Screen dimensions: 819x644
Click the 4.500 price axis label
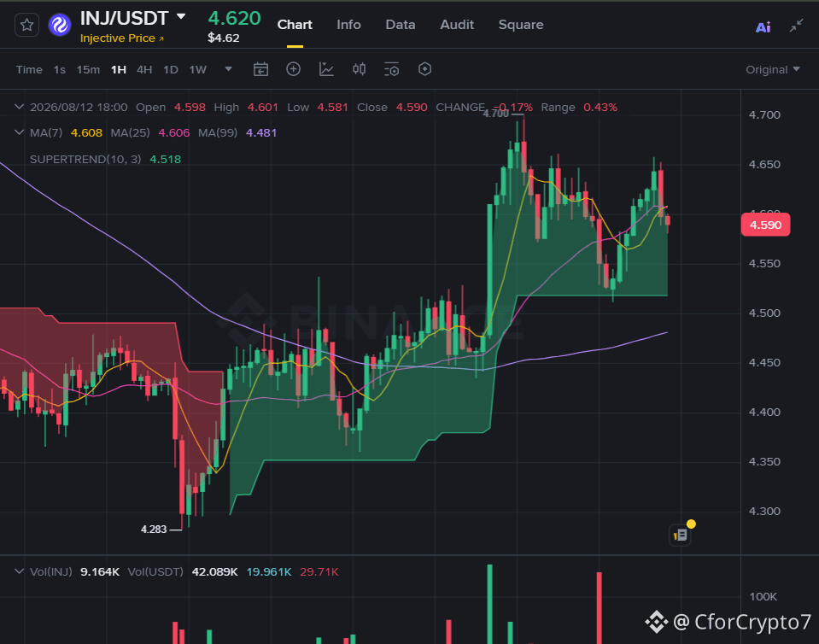(764, 313)
